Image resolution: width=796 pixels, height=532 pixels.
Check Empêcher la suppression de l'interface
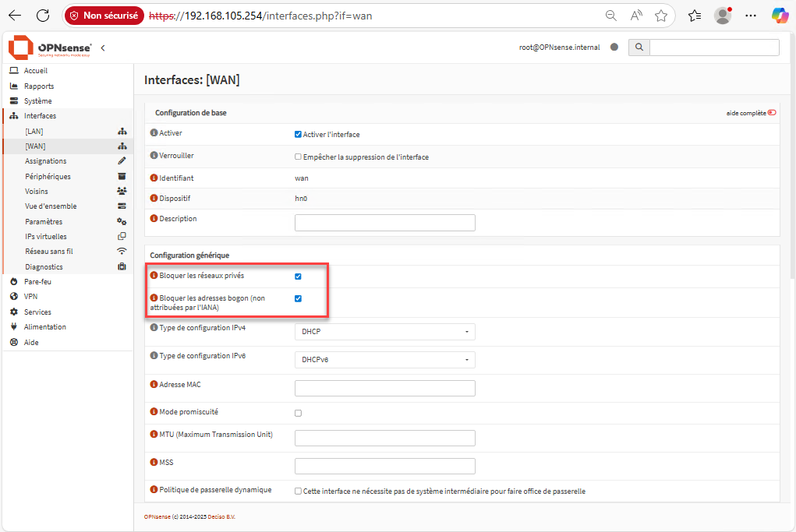click(x=298, y=157)
